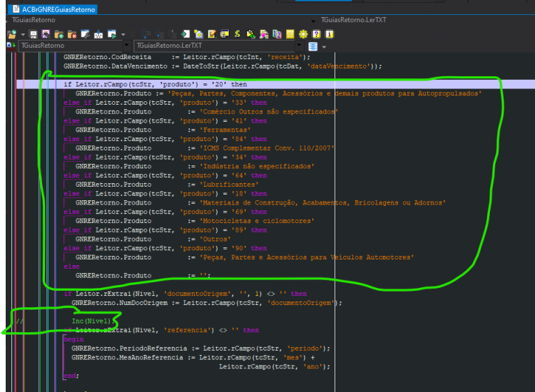Image resolution: width=535 pixels, height=392 pixels.
Task: Click TGuiasRetorno label in header bar
Action: (x=34, y=20)
